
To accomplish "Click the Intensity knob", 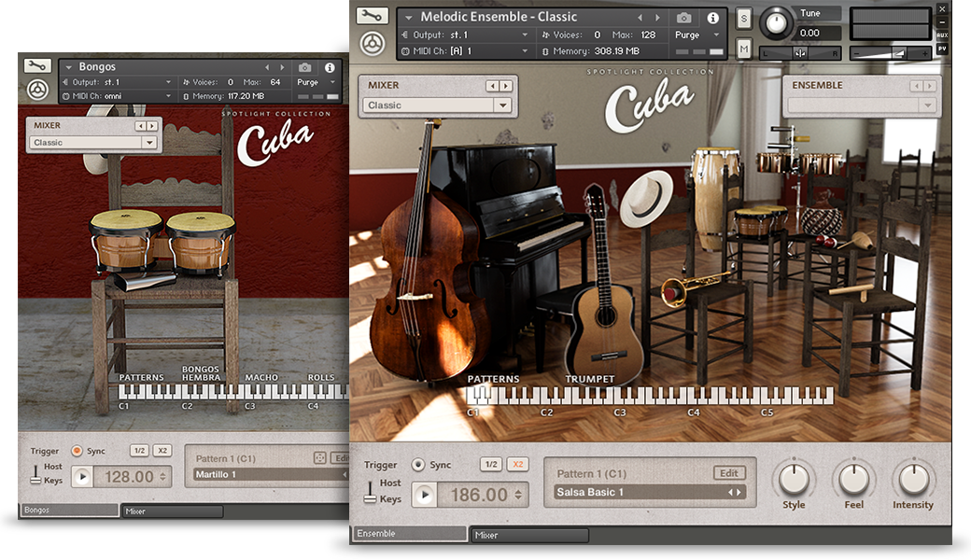I will [x=913, y=478].
